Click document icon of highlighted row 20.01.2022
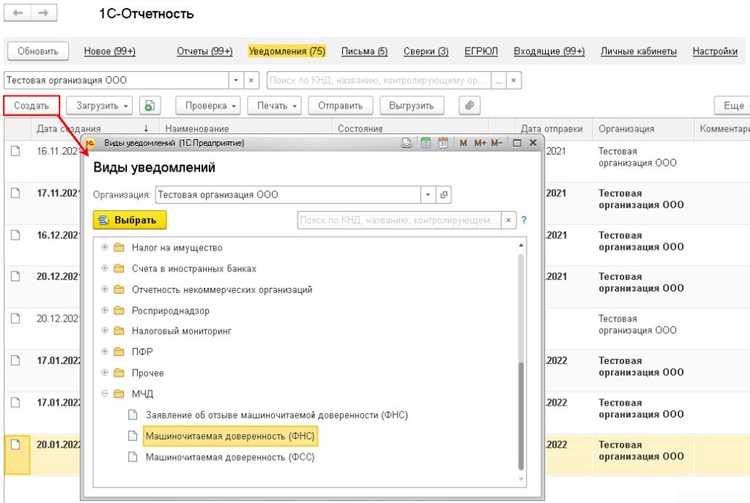Image resolution: width=750 pixels, height=503 pixels. [x=16, y=445]
